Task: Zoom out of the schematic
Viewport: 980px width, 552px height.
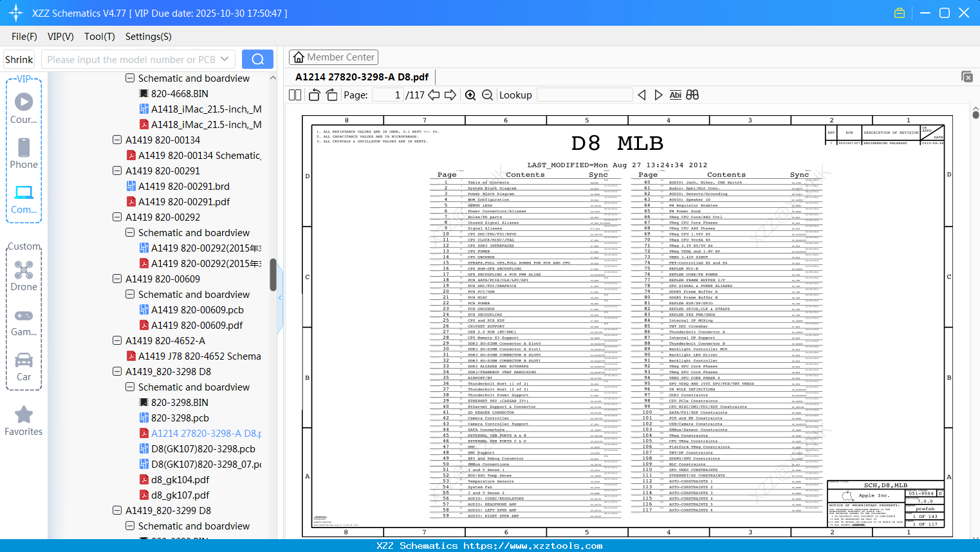Action: tap(488, 95)
